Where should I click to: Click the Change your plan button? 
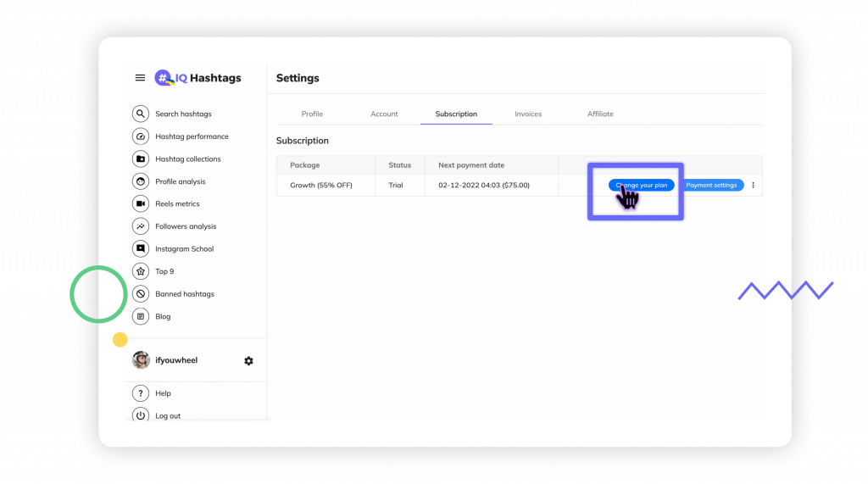point(642,185)
